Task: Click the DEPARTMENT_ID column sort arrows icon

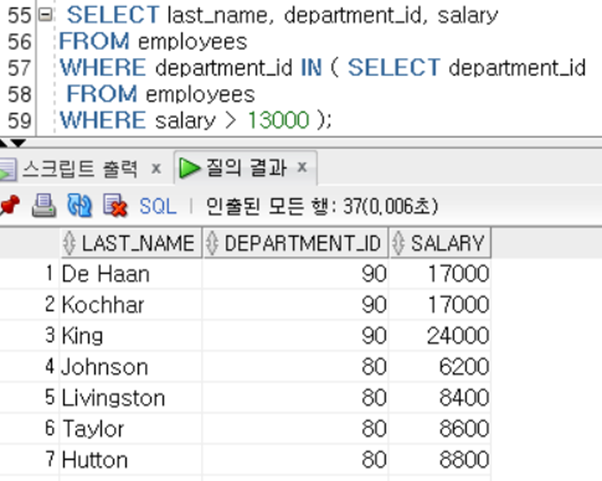Action: (212, 243)
